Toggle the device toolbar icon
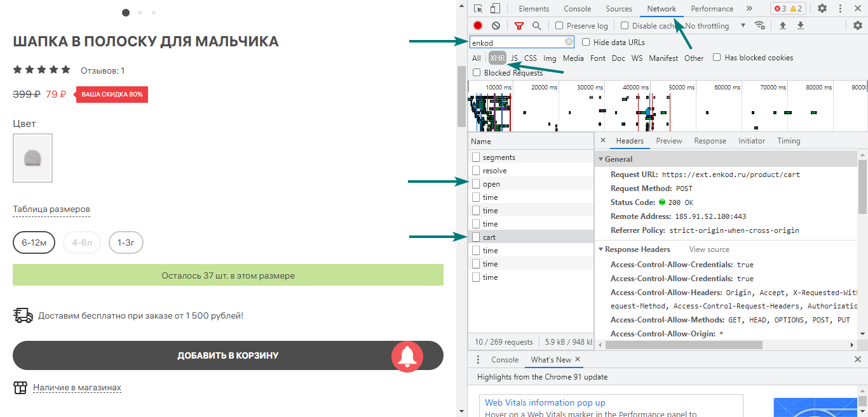 click(495, 9)
